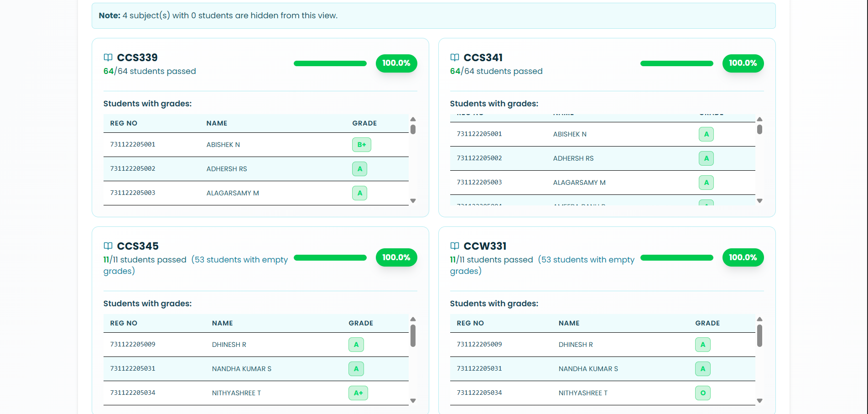Click the REG NO column header in CCW331 table

470,323
